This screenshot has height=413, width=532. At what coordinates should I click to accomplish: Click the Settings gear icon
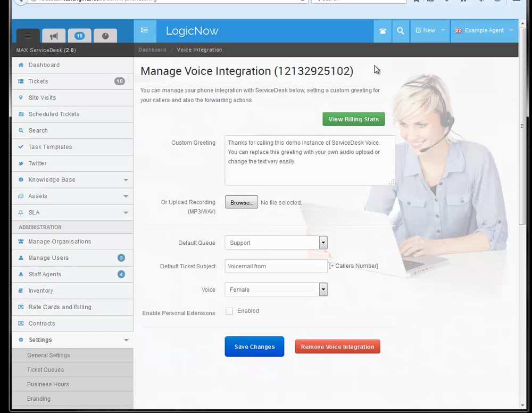pyautogui.click(x=21, y=340)
